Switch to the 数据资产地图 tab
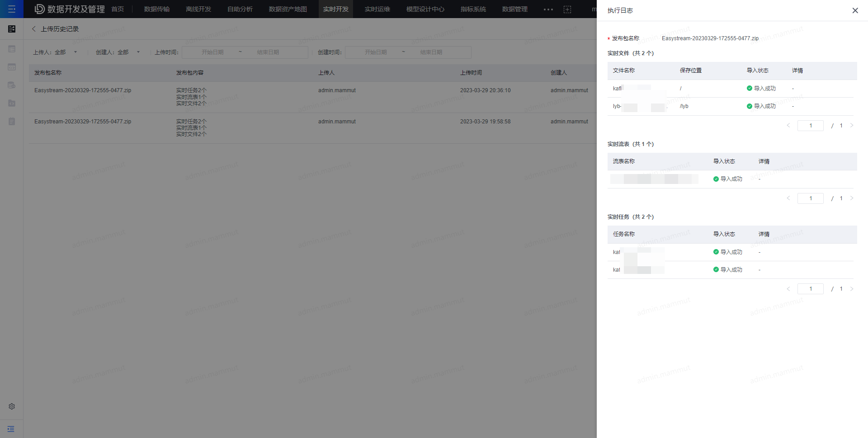Viewport: 868px width, 438px height. click(x=288, y=9)
